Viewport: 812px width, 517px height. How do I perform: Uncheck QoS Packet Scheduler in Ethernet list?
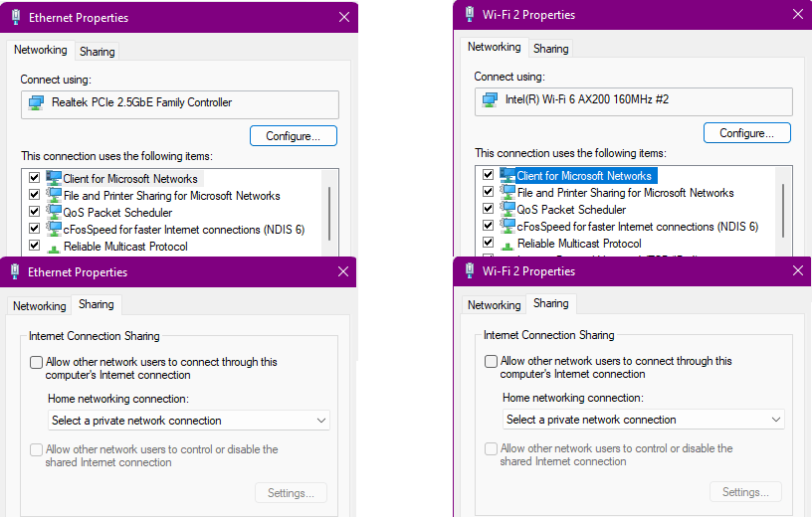coord(34,211)
